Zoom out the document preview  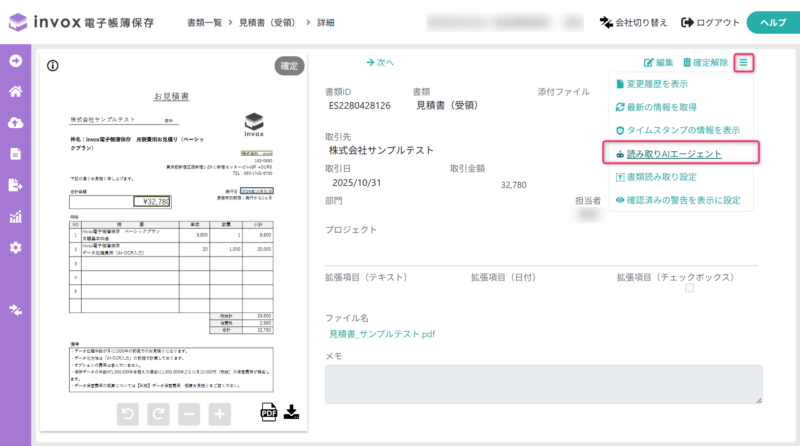click(189, 414)
